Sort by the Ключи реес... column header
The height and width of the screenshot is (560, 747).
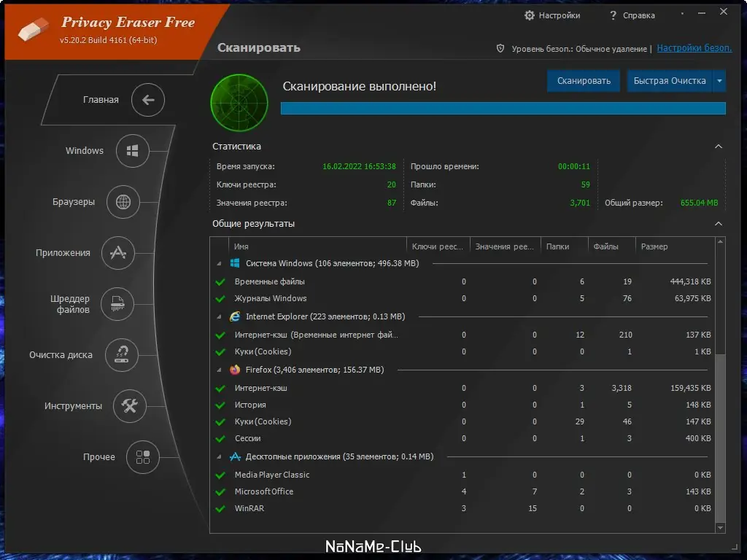tap(438, 246)
